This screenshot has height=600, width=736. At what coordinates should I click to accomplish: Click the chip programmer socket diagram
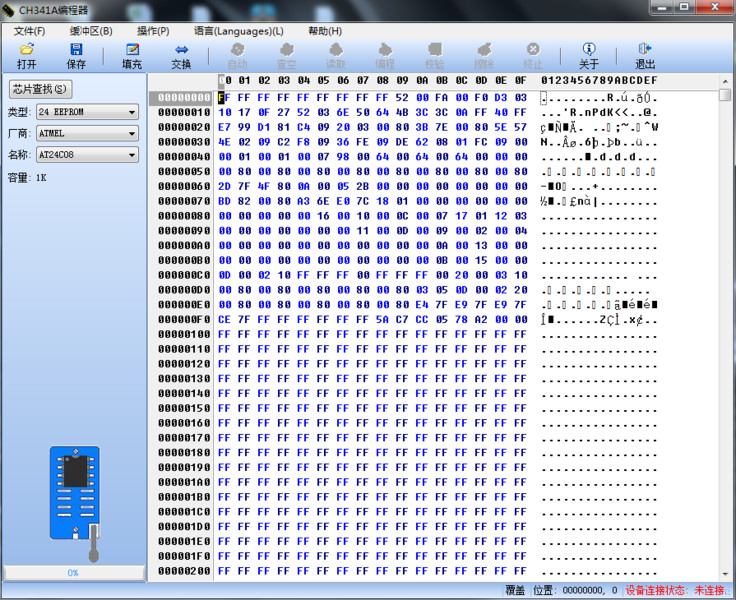pyautogui.click(x=77, y=500)
